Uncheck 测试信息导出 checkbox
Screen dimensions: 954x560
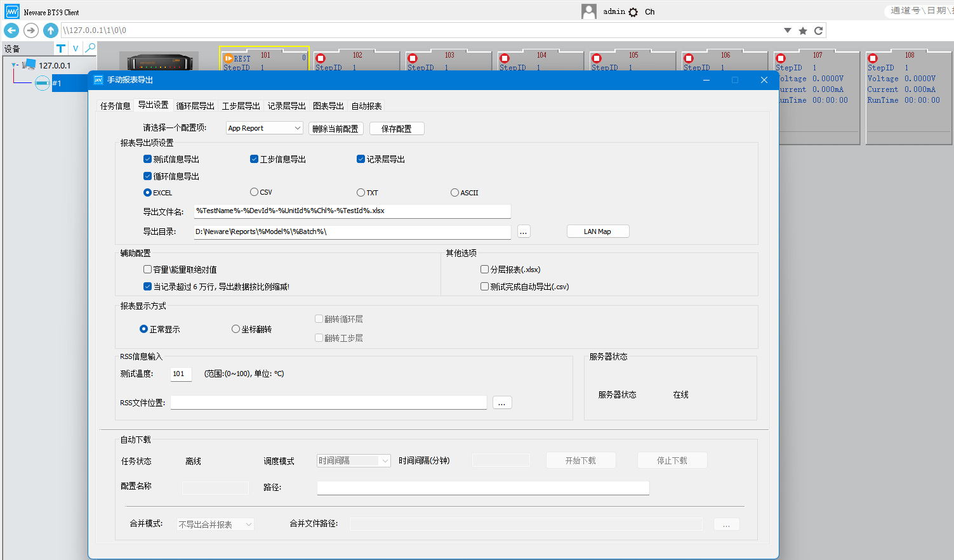[147, 159]
